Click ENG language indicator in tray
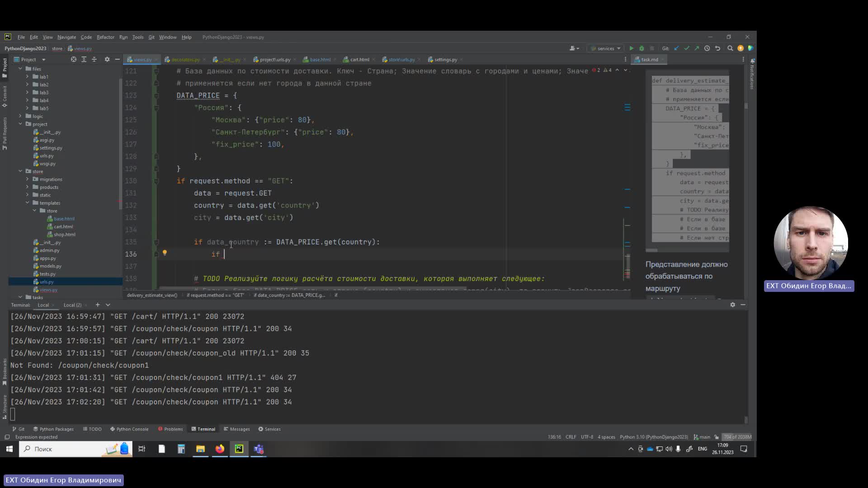The width and height of the screenshot is (868, 488). (702, 449)
